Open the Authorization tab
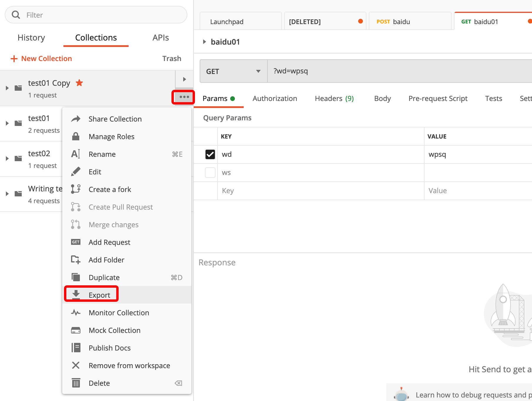This screenshot has width=532, height=401. [275, 99]
